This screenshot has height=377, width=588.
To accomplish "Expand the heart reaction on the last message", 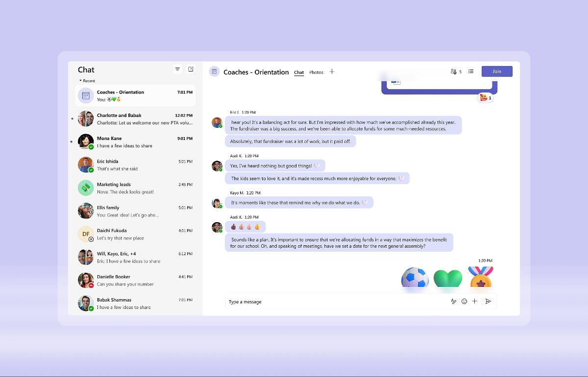I will [x=447, y=278].
